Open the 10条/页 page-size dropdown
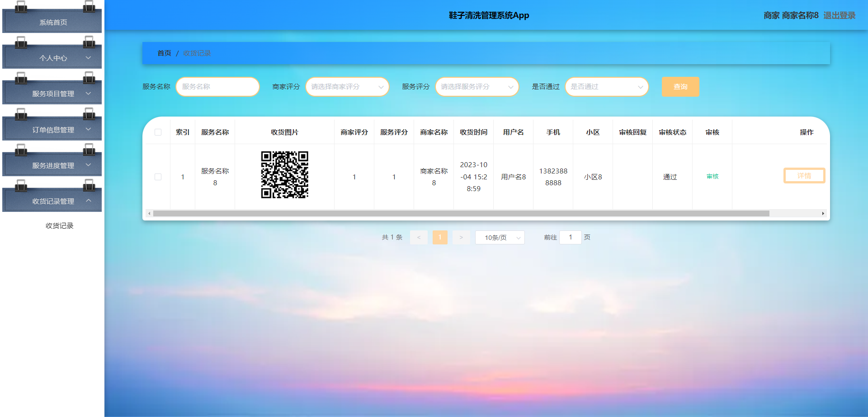This screenshot has height=417, width=868. click(x=499, y=237)
